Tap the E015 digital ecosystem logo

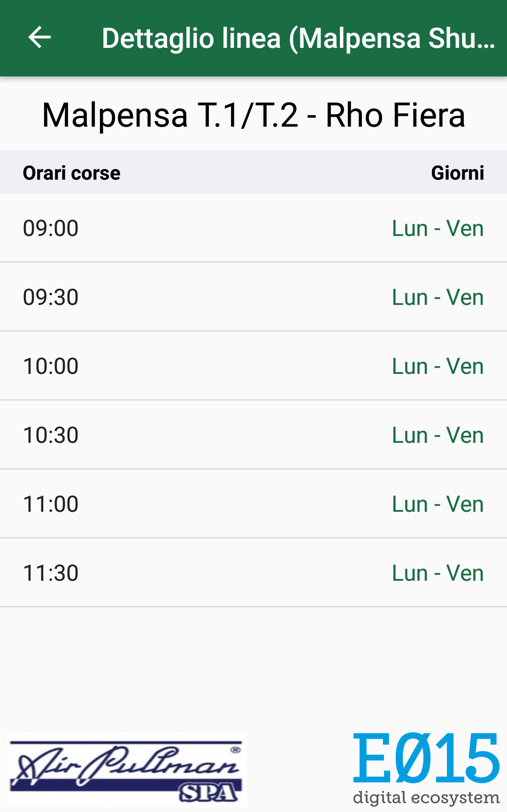coord(426,767)
